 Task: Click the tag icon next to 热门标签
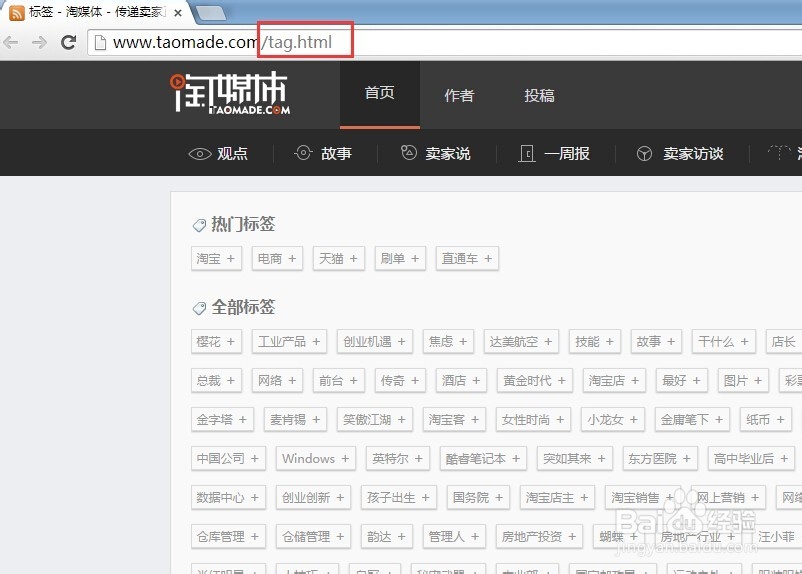199,225
